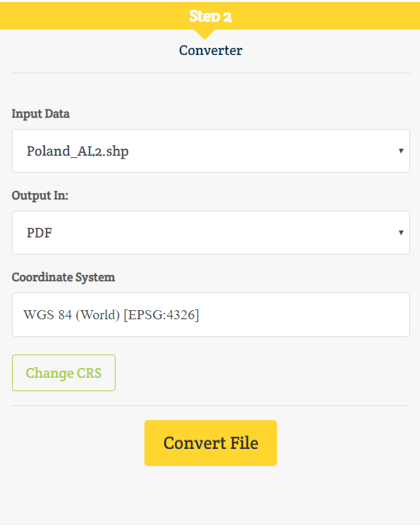This screenshot has width=420, height=530.
Task: Click the Step 2 header banner
Action: point(210,16)
